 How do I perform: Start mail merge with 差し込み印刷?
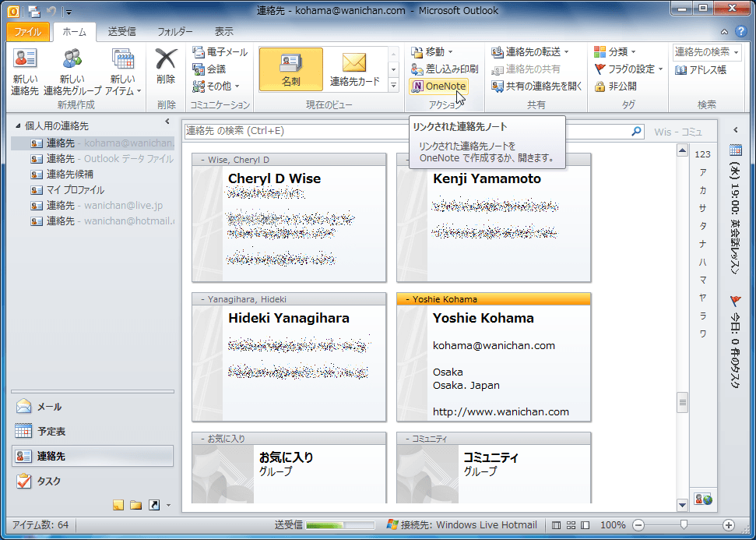[x=444, y=69]
